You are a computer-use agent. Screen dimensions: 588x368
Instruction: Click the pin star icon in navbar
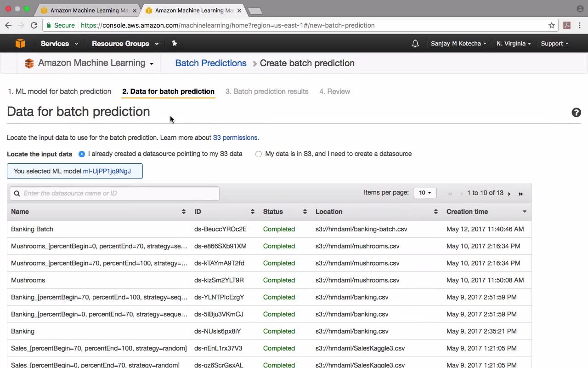(x=174, y=43)
